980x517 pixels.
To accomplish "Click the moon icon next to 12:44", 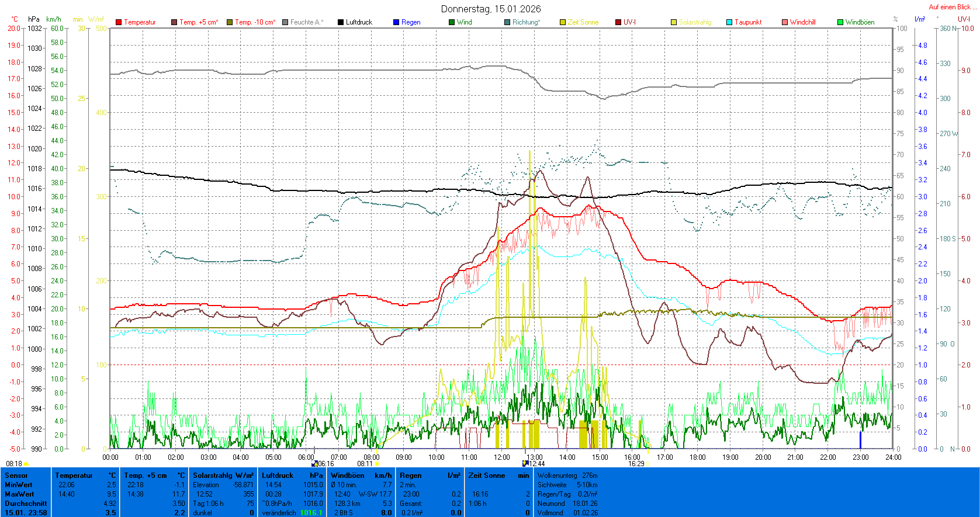I will tap(525, 464).
